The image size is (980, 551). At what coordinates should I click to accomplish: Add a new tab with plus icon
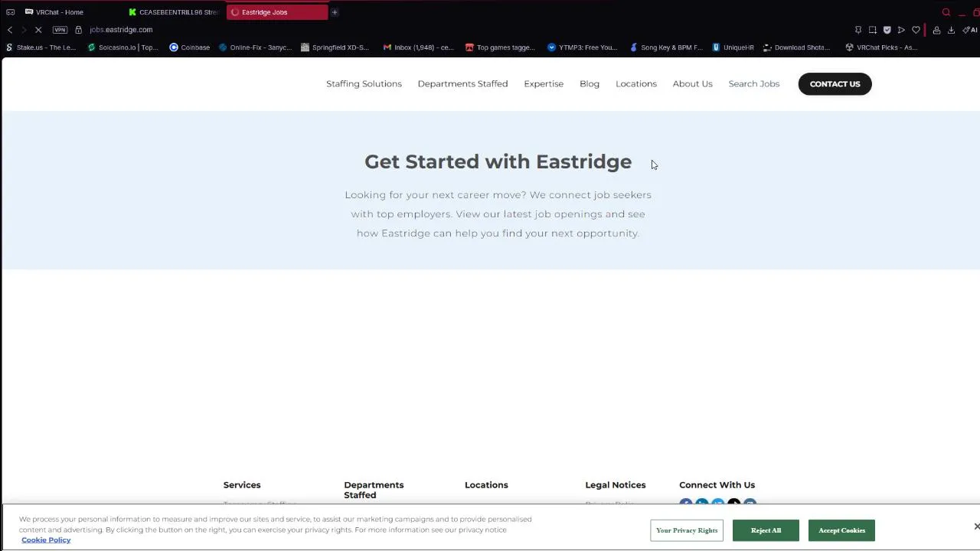[x=335, y=12]
